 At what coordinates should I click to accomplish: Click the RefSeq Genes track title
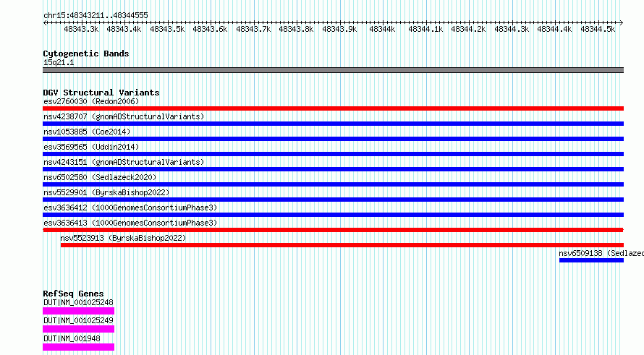click(74, 294)
